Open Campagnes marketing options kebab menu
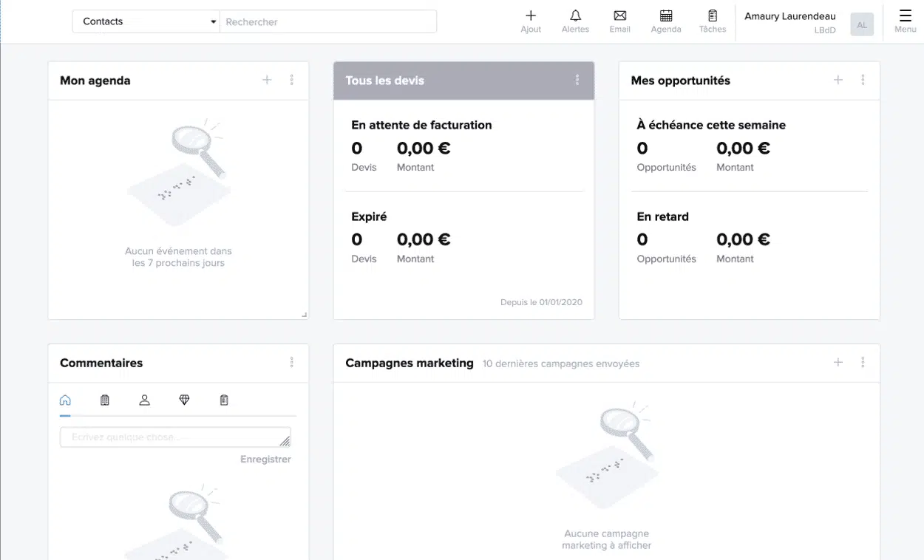The image size is (924, 560). 863,362
